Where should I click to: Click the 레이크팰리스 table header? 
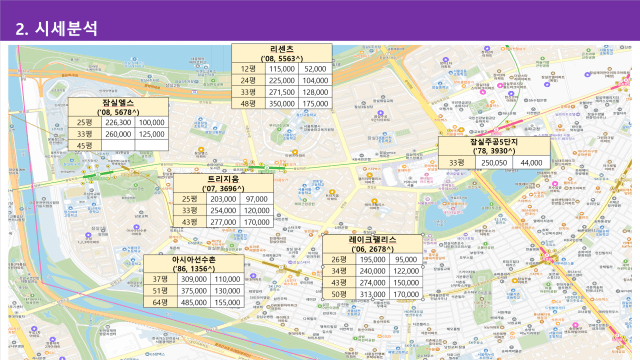[x=372, y=244]
